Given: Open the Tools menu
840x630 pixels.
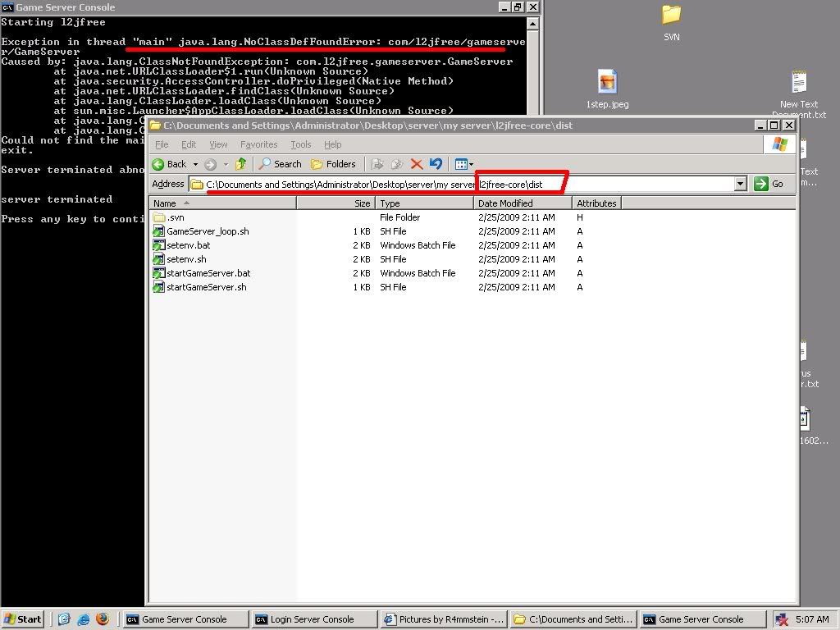Looking at the screenshot, I should pyautogui.click(x=300, y=144).
